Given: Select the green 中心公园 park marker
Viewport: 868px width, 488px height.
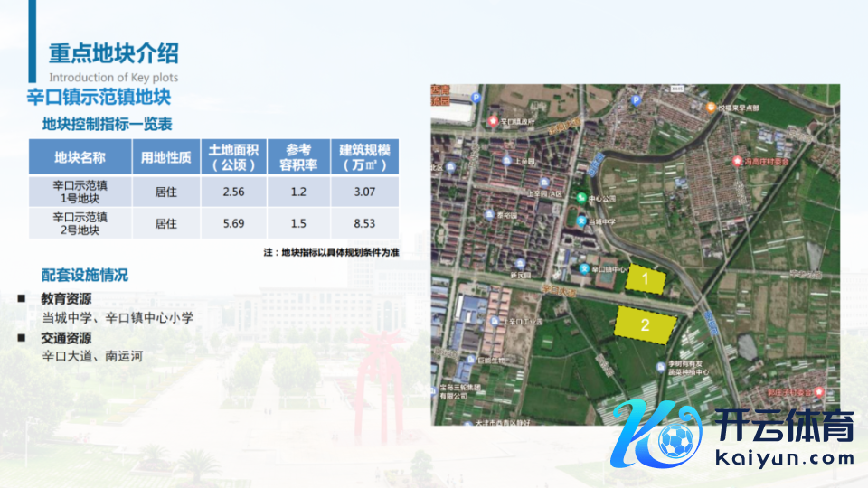Looking at the screenshot, I should [x=580, y=200].
